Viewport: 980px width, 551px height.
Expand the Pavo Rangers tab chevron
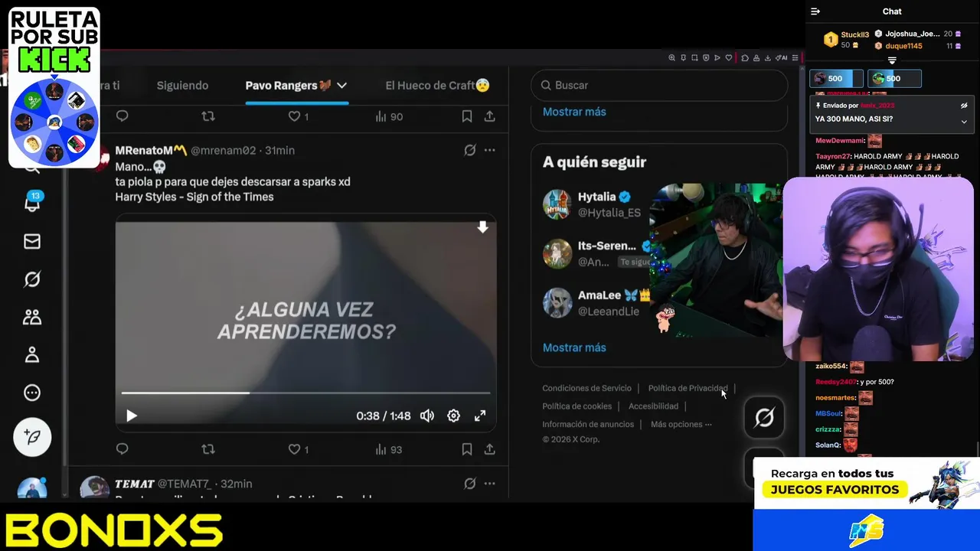coord(342,86)
